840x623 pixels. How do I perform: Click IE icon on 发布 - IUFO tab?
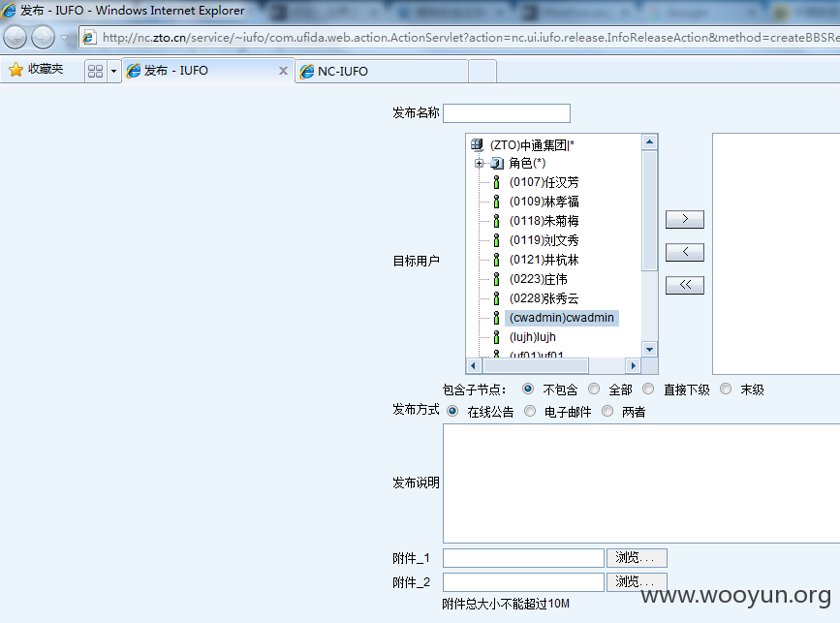(x=134, y=71)
